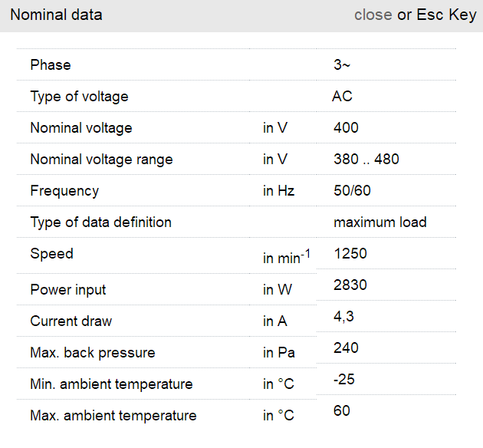Screen dimensions: 483x448
Task: Select the Nominal voltage value 400
Action: (346, 128)
